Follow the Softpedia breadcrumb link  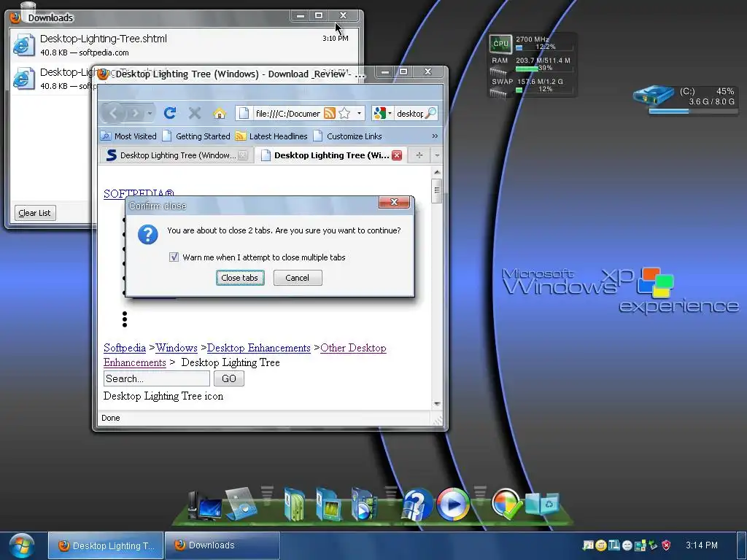[124, 348]
